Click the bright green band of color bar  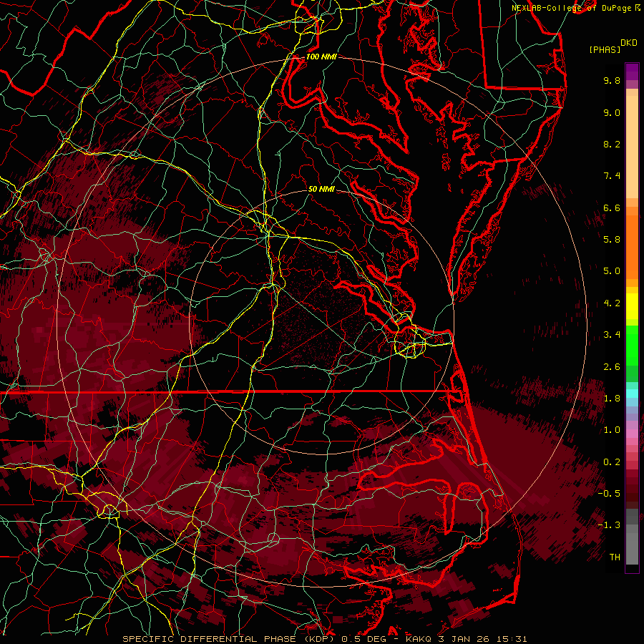coord(632,346)
